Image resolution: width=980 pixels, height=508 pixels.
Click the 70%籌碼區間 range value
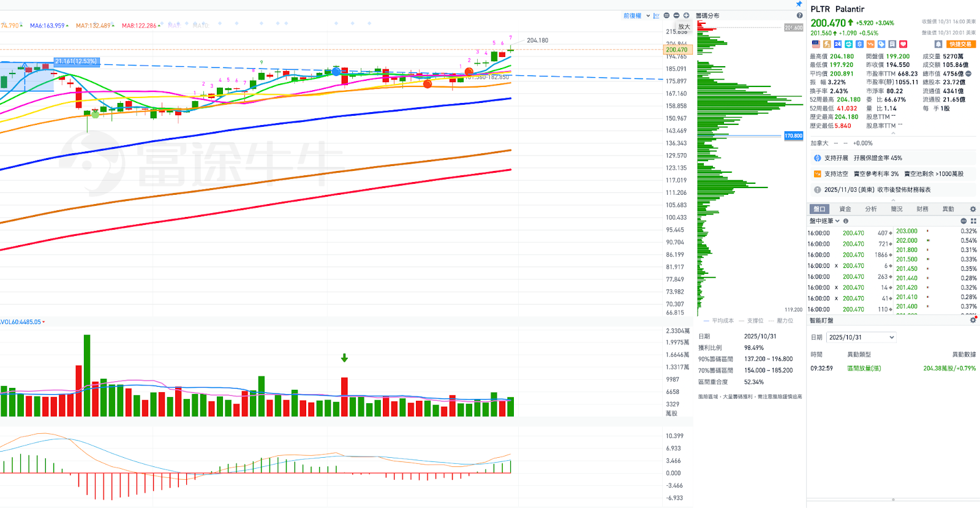click(768, 371)
